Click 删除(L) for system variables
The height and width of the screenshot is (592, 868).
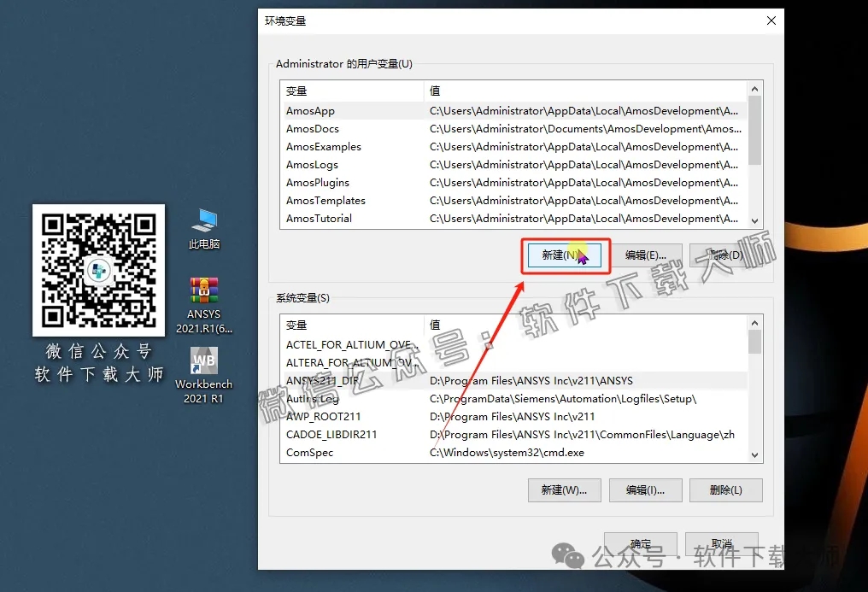pyautogui.click(x=725, y=490)
